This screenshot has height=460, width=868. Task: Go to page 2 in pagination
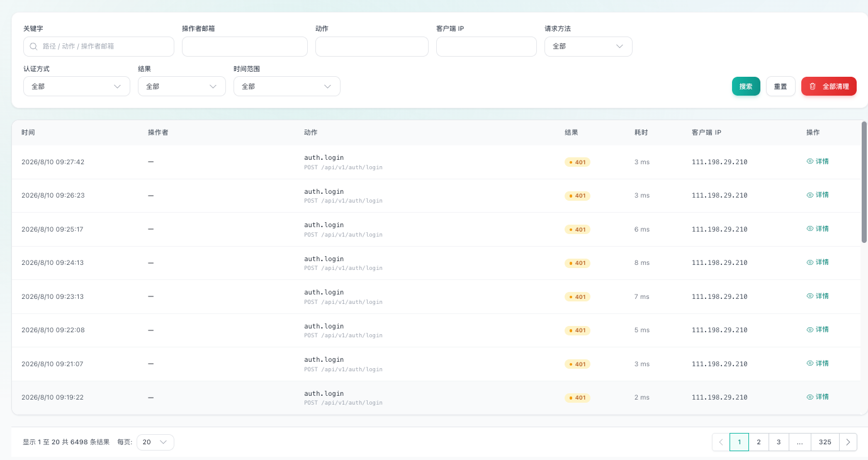(x=758, y=442)
